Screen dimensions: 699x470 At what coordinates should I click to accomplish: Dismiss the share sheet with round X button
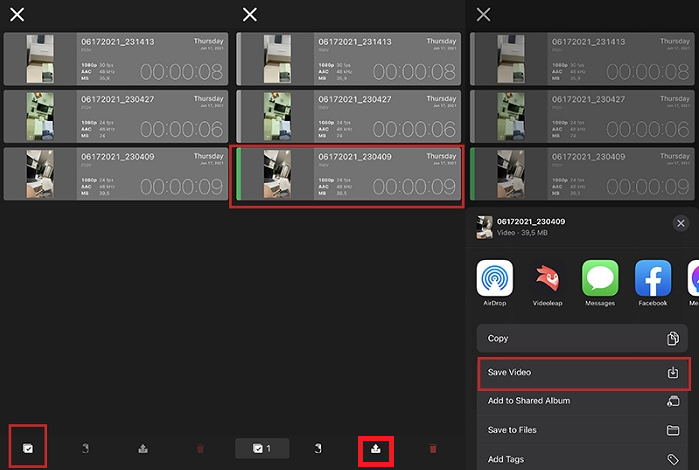pos(681,223)
